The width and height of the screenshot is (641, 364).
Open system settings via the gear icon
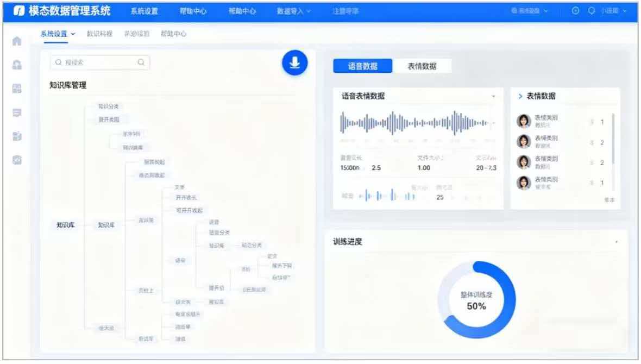tap(575, 10)
